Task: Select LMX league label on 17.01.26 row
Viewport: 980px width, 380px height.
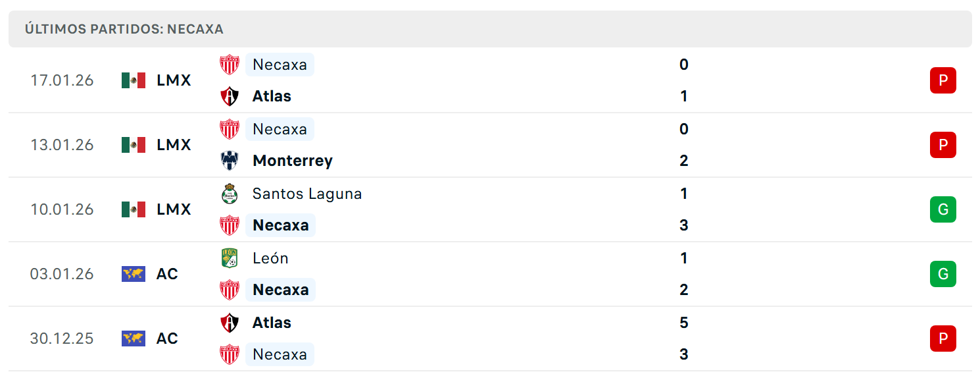Action: pos(174,80)
